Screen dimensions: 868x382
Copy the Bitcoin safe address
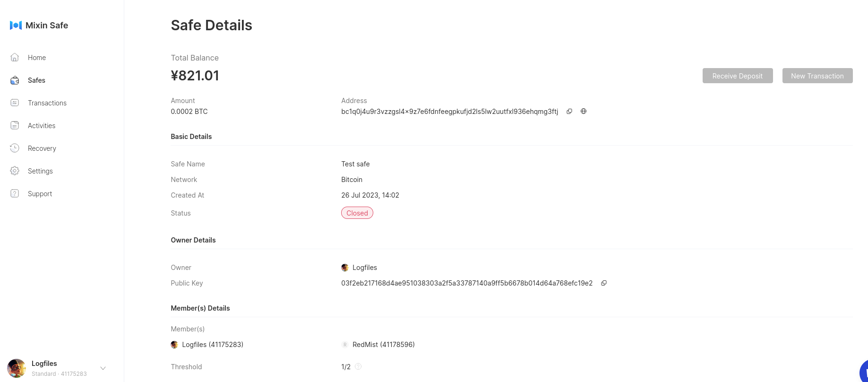(569, 112)
